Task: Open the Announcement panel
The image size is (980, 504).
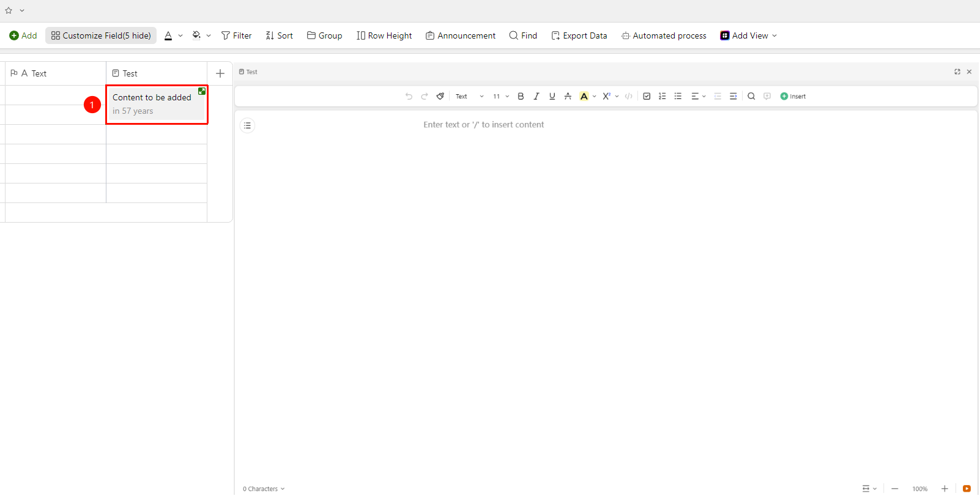Action: pyautogui.click(x=461, y=35)
